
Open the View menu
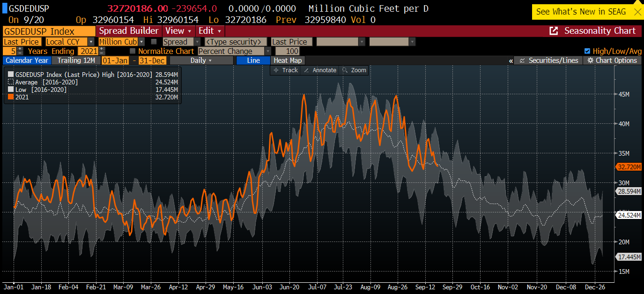click(178, 31)
